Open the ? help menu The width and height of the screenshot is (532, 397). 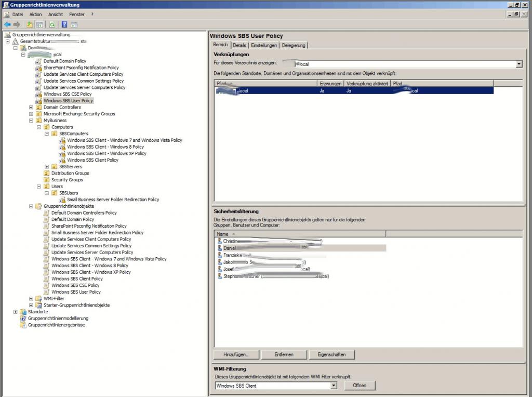tap(92, 14)
